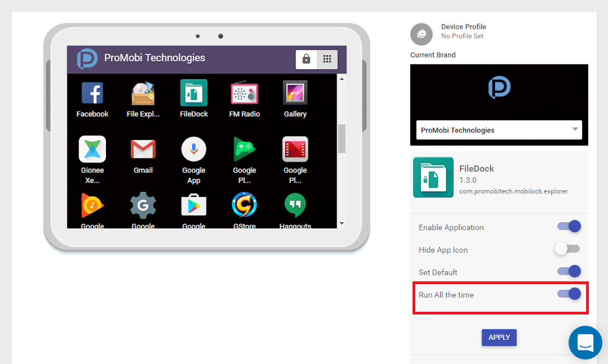Select the Gionee Xender app icon

point(92,149)
